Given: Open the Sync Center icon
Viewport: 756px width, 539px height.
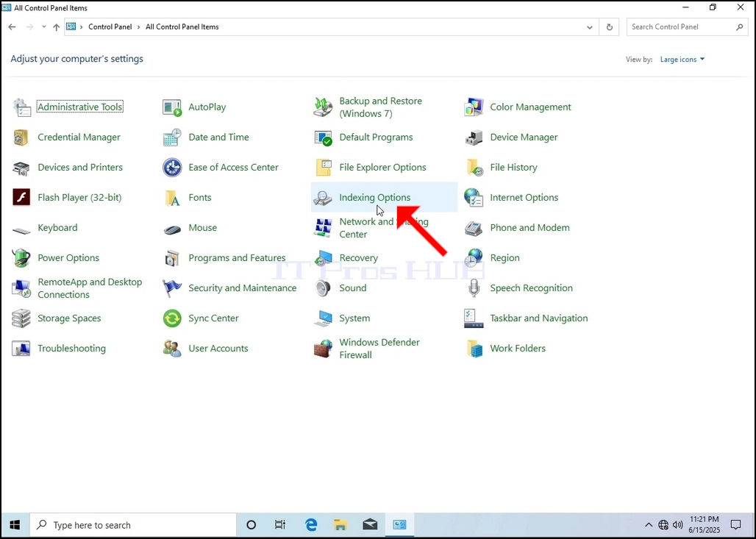Looking at the screenshot, I should click(x=172, y=318).
